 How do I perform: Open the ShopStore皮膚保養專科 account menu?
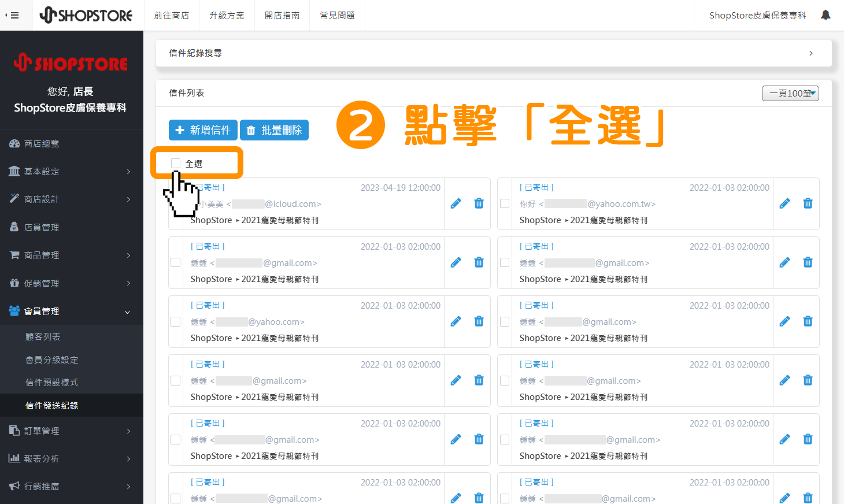[x=757, y=16]
